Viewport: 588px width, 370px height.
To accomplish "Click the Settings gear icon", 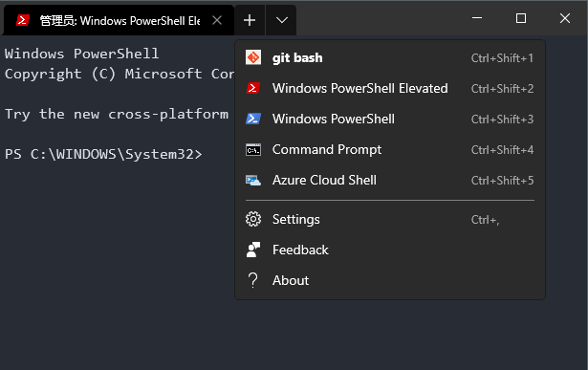I will [253, 219].
